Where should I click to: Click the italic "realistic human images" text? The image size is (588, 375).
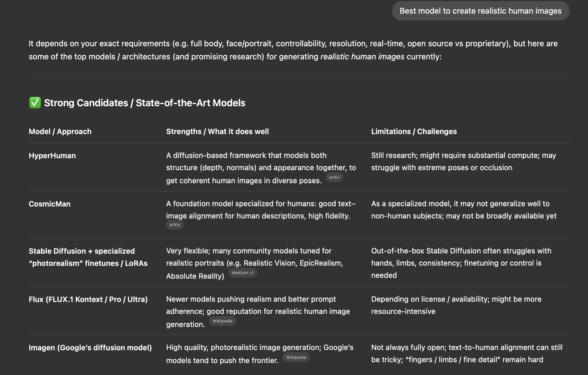362,57
